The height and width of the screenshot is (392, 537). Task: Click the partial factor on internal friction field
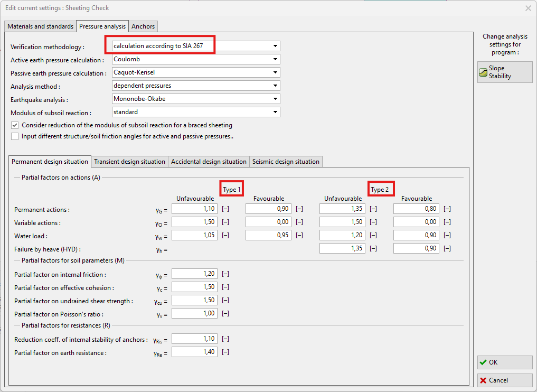pyautogui.click(x=194, y=274)
